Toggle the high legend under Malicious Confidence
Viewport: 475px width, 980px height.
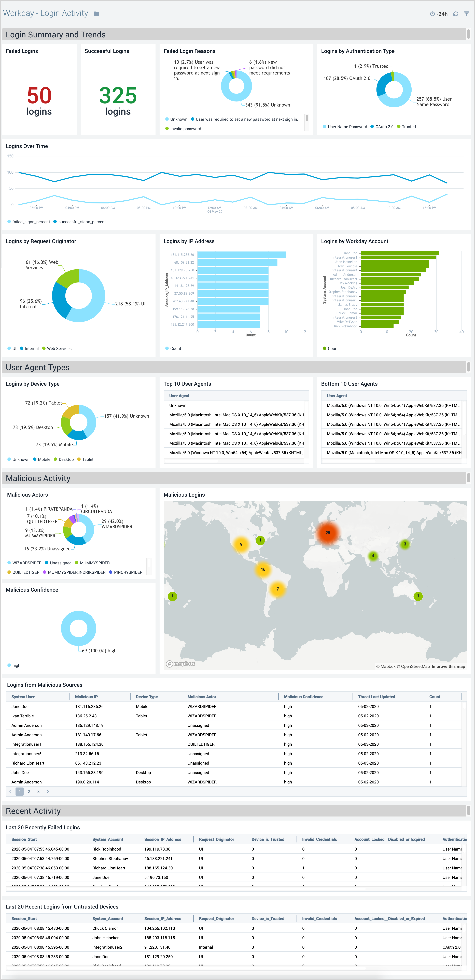(x=14, y=665)
